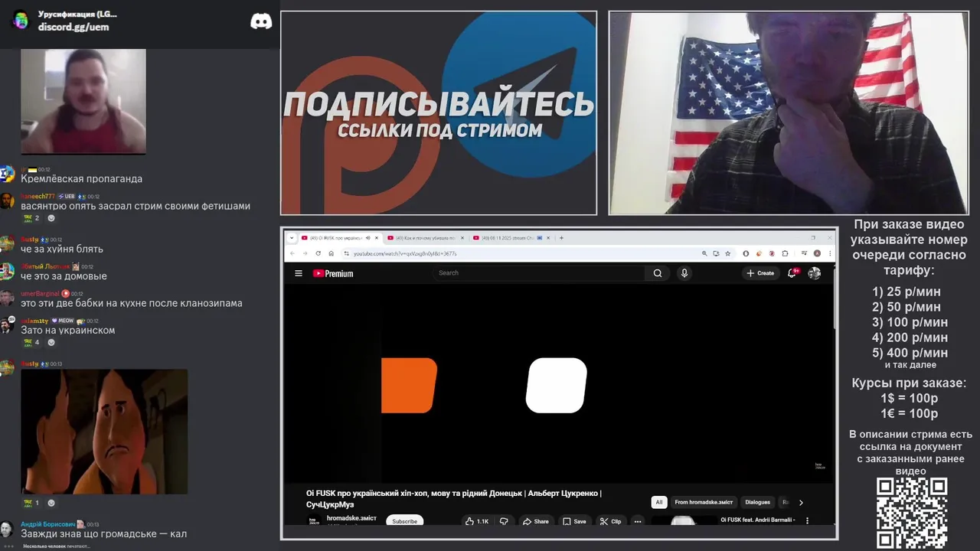Click the Create button
Viewport: 980px width, 551px height.
pyautogui.click(x=761, y=273)
